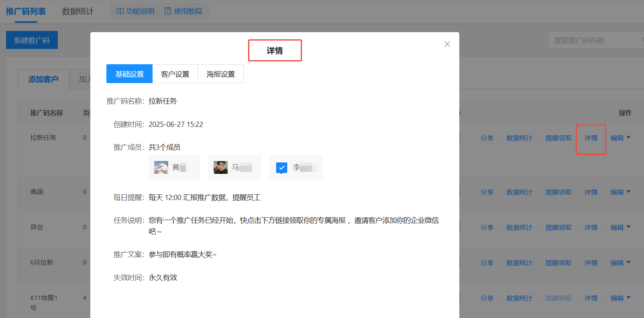Click 提醒领取 in the K11地推1号 row
Viewport: 644px width, 318px height.
(558, 298)
